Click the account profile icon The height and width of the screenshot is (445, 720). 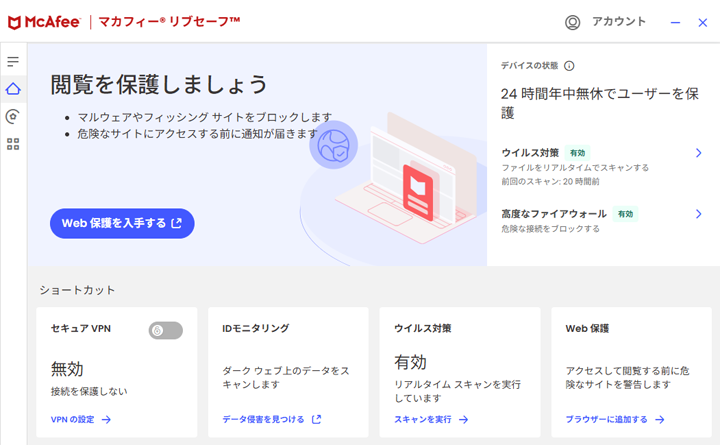click(x=573, y=22)
